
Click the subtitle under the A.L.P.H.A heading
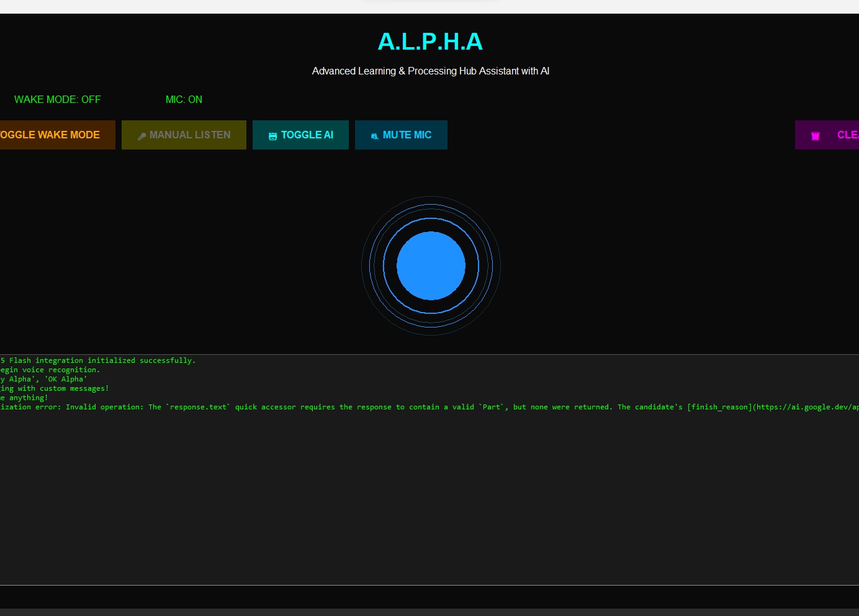coord(431,71)
